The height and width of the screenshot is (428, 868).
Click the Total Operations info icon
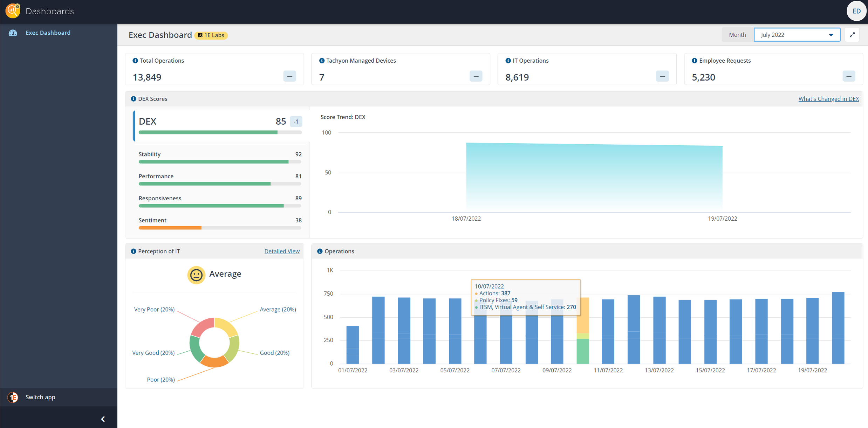(x=135, y=61)
